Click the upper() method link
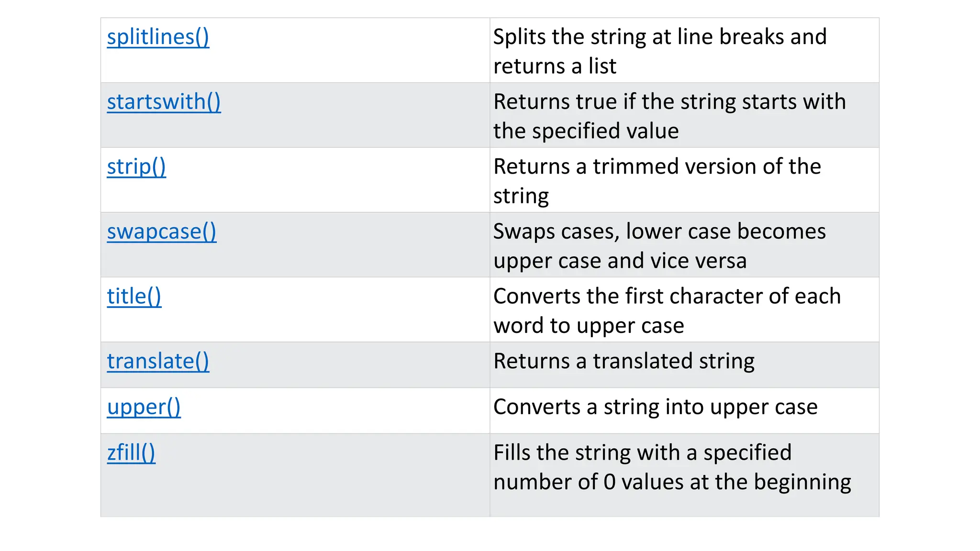980x551 pixels. pos(144,408)
